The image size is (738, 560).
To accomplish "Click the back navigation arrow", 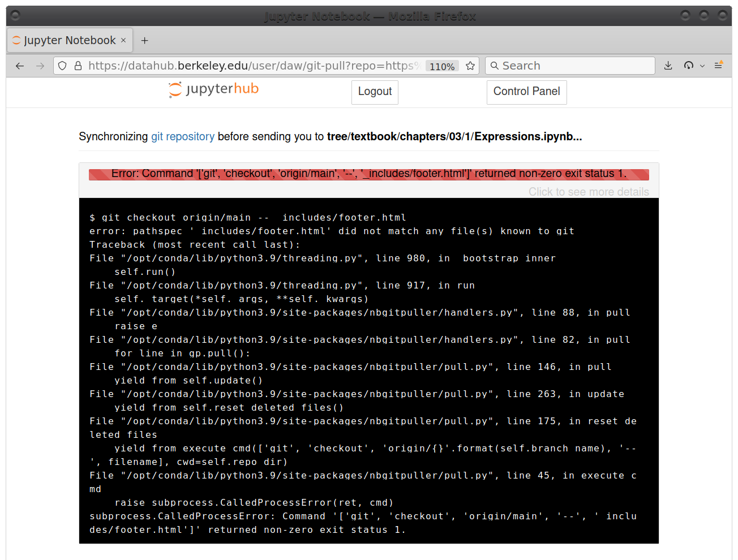I will click(19, 65).
